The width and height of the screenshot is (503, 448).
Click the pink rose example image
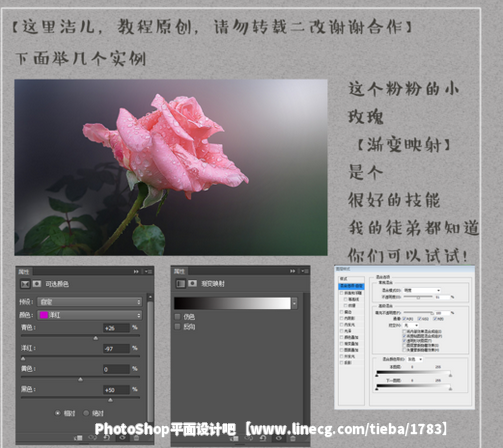171,167
